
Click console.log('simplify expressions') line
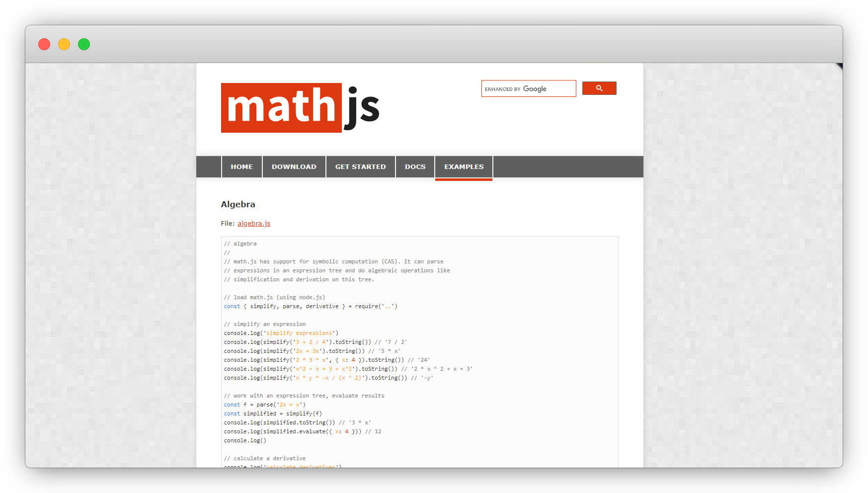click(281, 333)
